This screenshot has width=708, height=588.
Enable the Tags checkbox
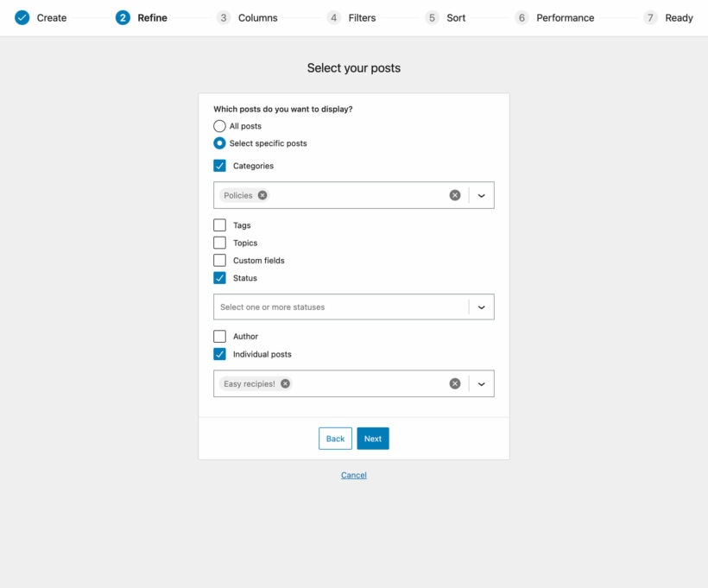219,225
